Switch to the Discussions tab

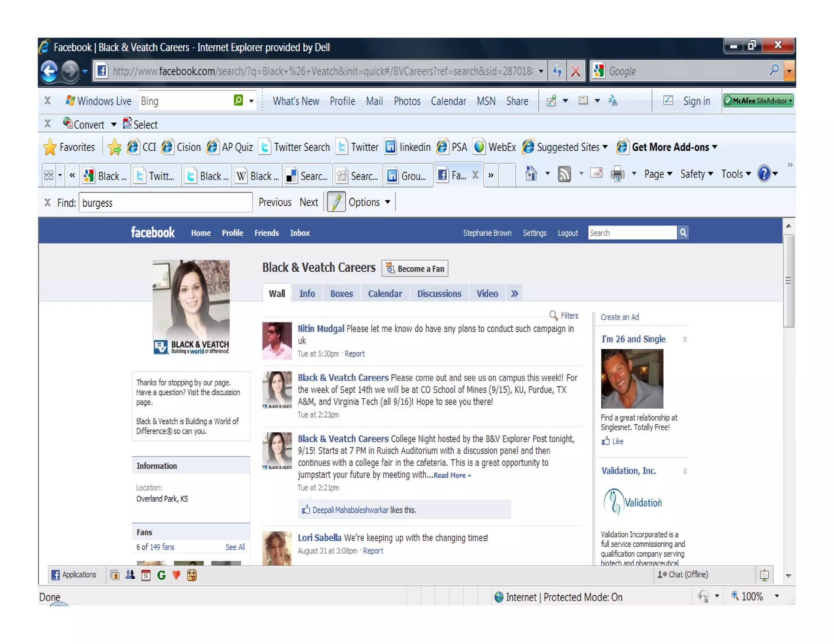pyautogui.click(x=439, y=294)
